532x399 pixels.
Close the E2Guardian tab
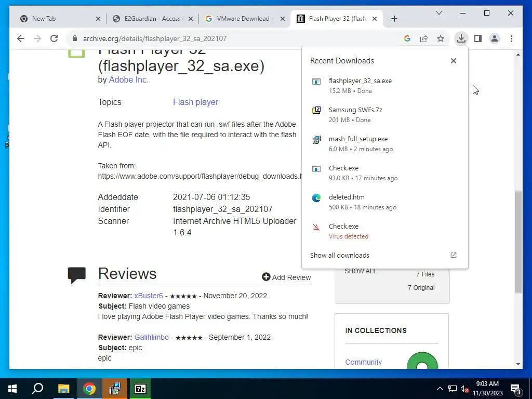190,19
